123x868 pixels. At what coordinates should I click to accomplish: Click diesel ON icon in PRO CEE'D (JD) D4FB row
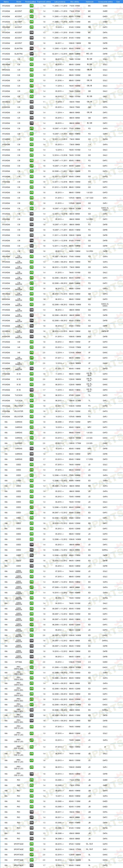coord(31,774)
